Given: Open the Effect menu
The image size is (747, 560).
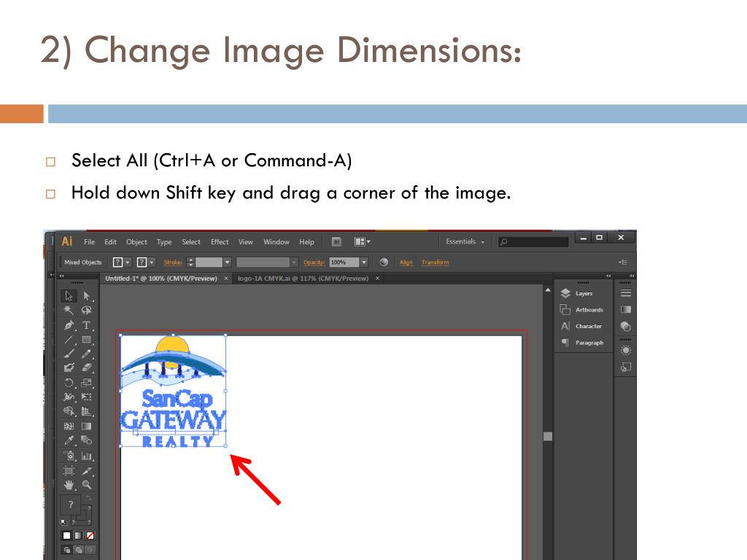Looking at the screenshot, I should click(220, 242).
